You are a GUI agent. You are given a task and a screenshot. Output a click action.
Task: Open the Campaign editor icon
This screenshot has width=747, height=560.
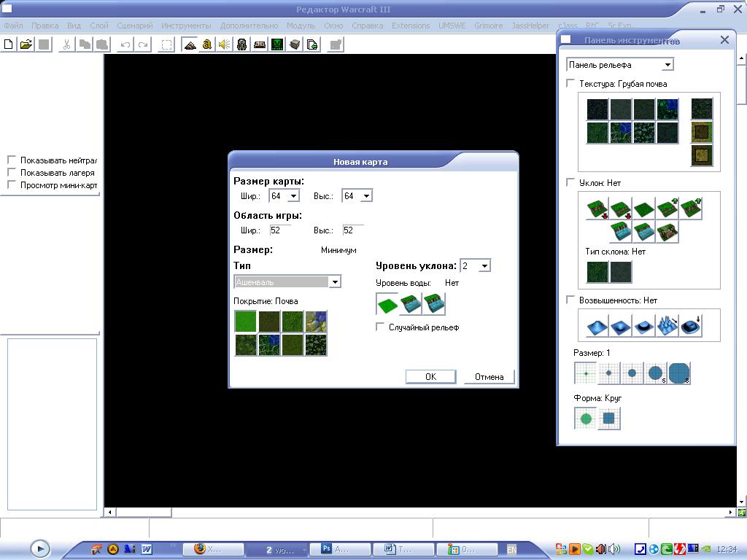pyautogui.click(x=260, y=44)
